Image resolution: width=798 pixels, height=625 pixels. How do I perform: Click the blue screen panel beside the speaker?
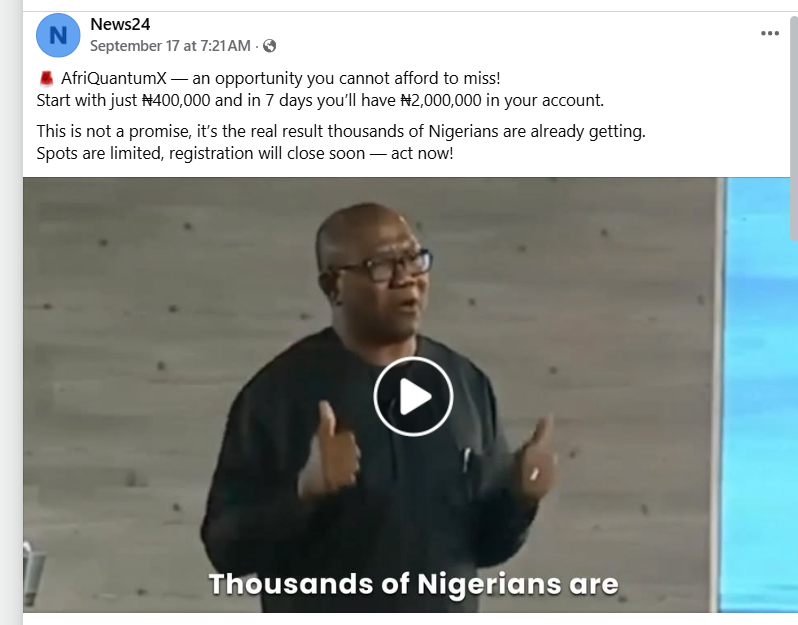[x=758, y=394]
